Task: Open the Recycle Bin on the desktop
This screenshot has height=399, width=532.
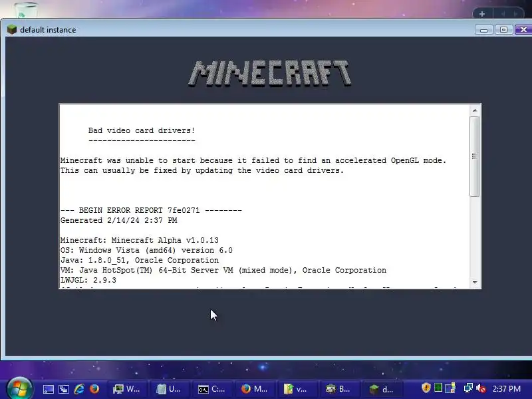Action: tap(25, 10)
